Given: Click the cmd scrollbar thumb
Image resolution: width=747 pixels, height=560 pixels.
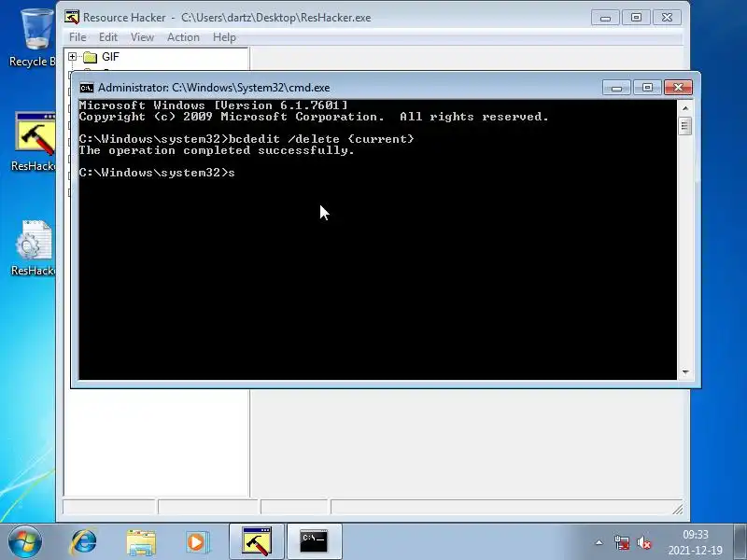Looking at the screenshot, I should 685,126.
